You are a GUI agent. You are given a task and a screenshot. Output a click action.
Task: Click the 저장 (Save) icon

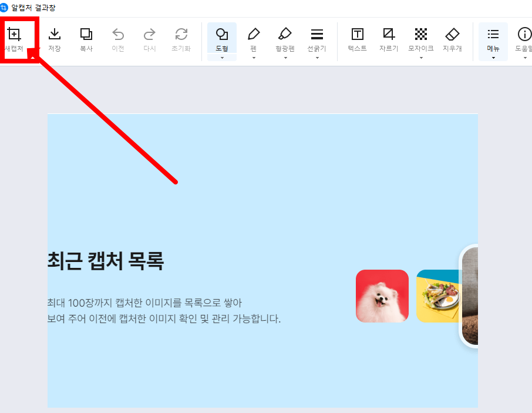(55, 35)
